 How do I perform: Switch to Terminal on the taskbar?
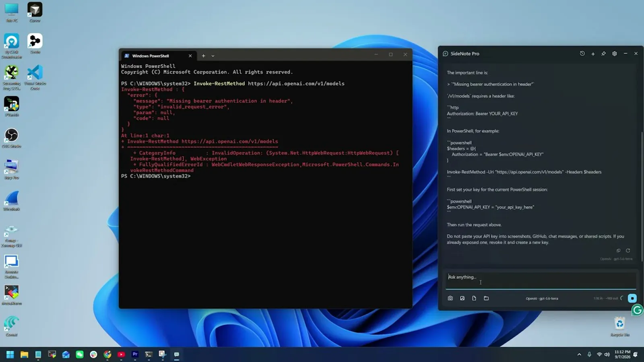149,354
